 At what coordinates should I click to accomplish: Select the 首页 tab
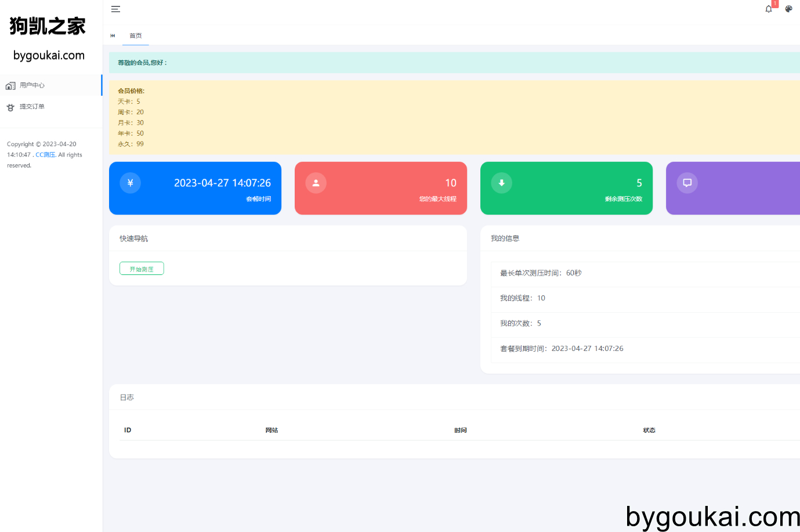tap(136, 35)
